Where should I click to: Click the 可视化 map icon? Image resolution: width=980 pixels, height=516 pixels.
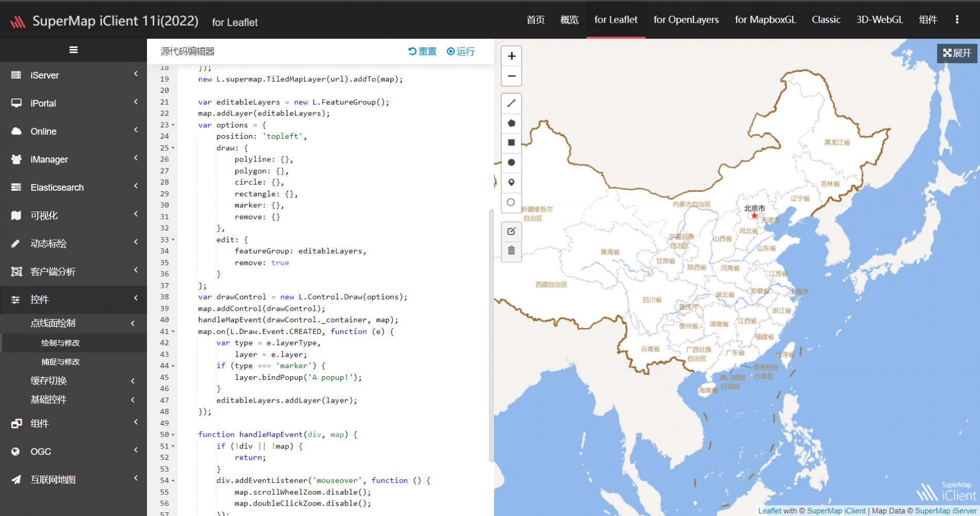(17, 215)
